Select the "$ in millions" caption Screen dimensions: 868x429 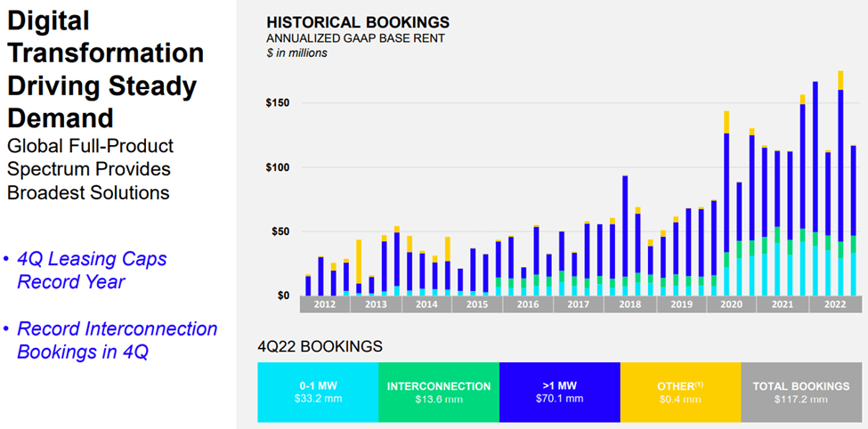point(297,53)
